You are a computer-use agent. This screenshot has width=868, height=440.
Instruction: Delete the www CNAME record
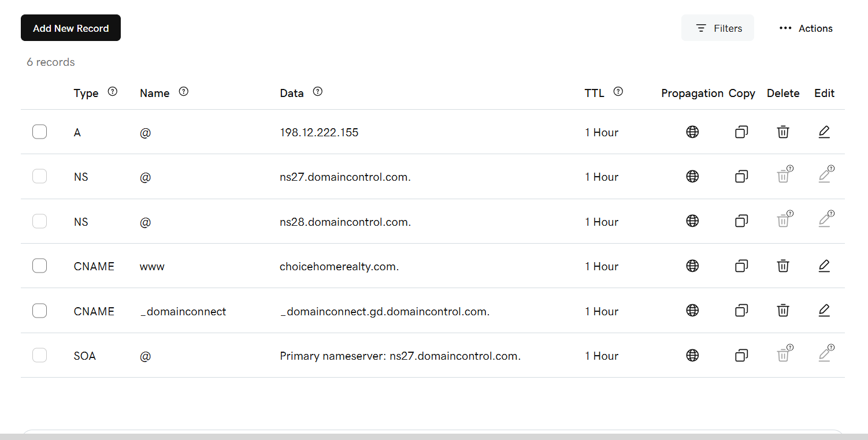[x=783, y=266]
